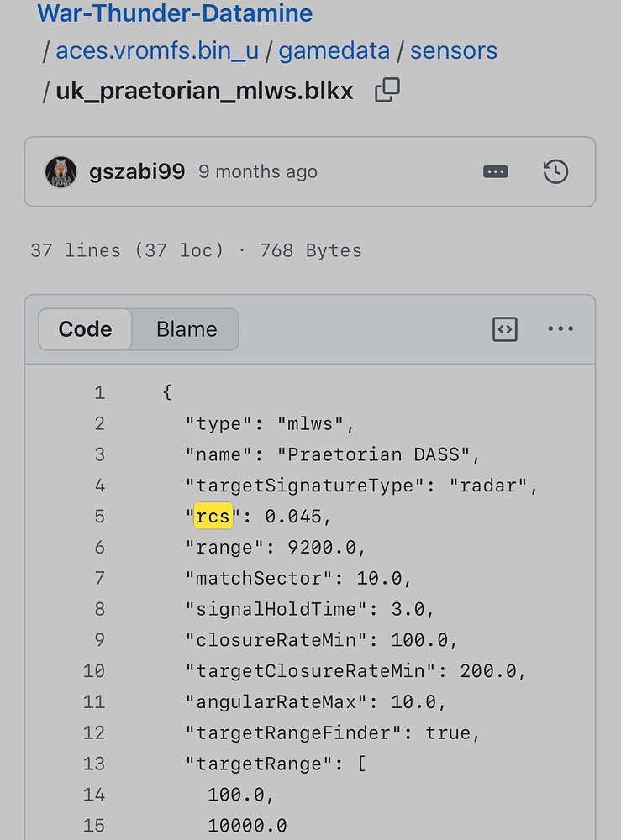Open the gszabi99 user profile link
This screenshot has width=621, height=840.
point(137,172)
